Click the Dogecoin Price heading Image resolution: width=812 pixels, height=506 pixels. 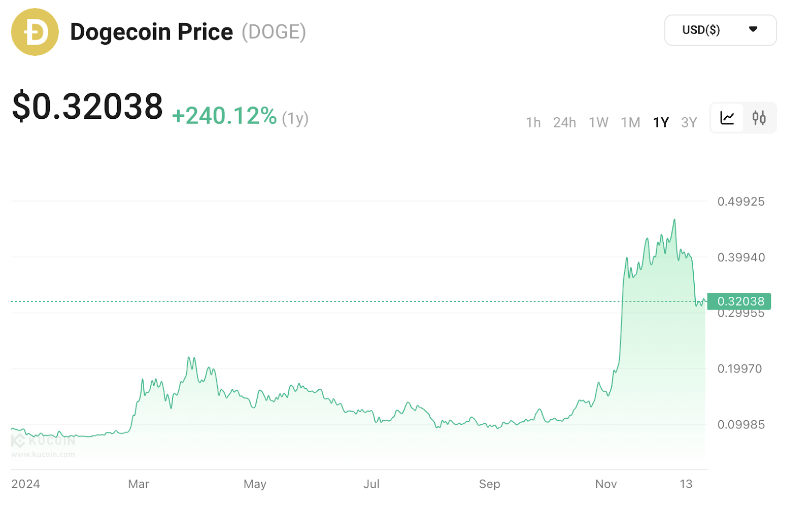pyautogui.click(x=151, y=32)
